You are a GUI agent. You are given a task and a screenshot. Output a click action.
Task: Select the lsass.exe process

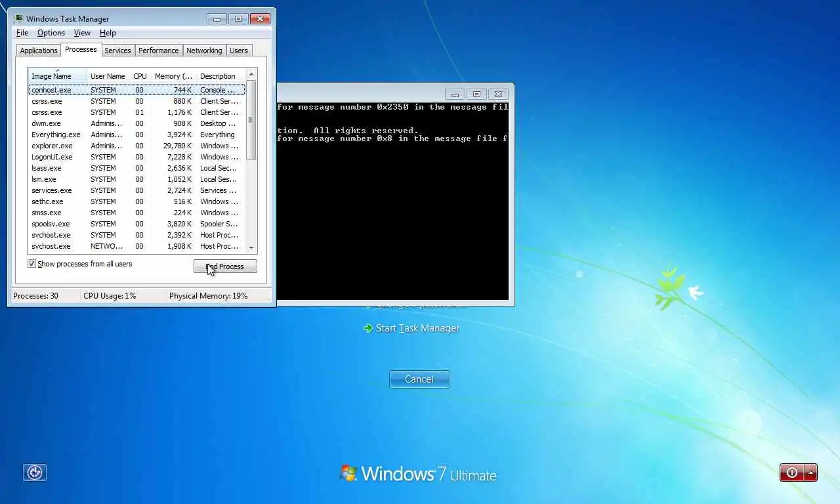tap(136, 168)
